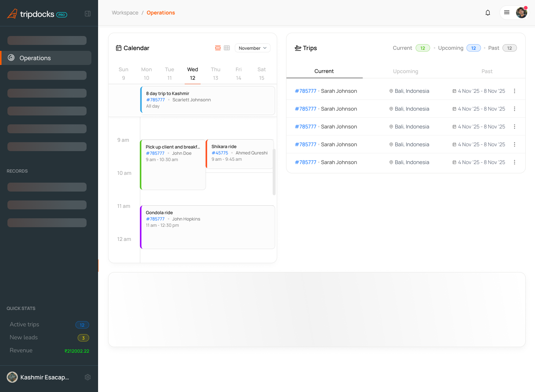Expand the user profile avatar menu
535x392 pixels.
click(521, 12)
